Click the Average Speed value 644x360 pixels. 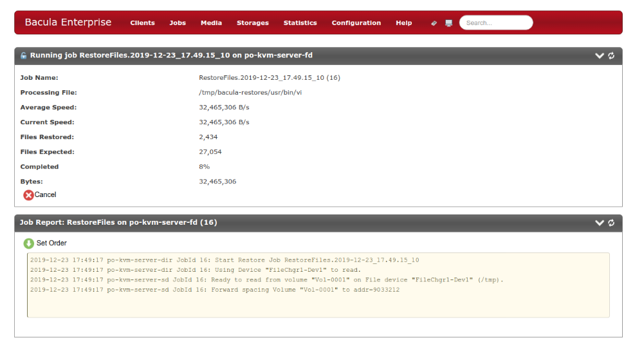[224, 108]
